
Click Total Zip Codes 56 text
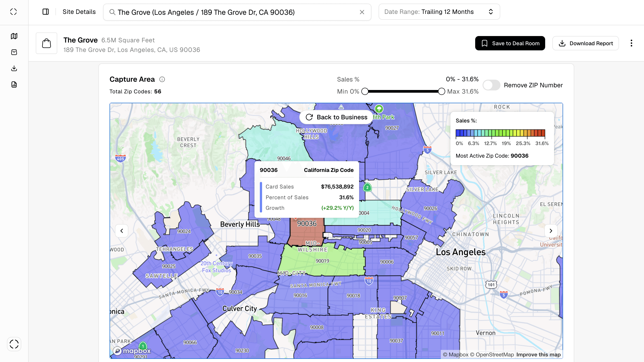pyautogui.click(x=135, y=91)
